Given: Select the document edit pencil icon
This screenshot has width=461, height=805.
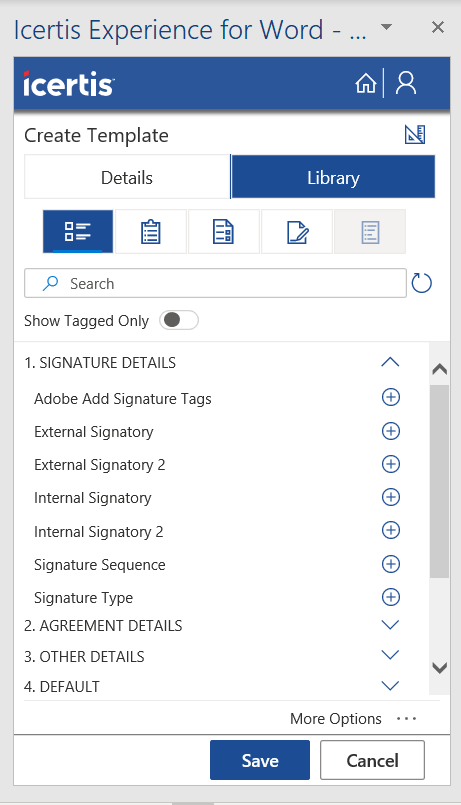Looking at the screenshot, I should tap(297, 231).
